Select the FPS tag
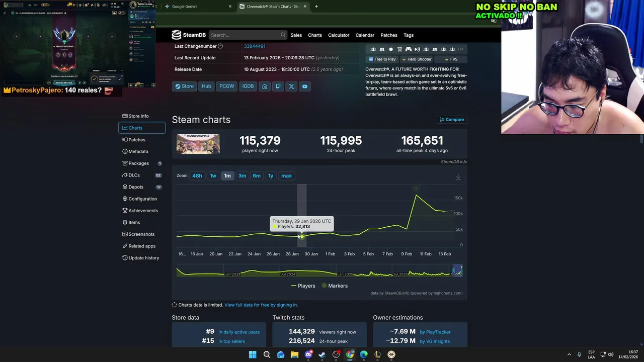The width and height of the screenshot is (644, 362). click(x=451, y=59)
